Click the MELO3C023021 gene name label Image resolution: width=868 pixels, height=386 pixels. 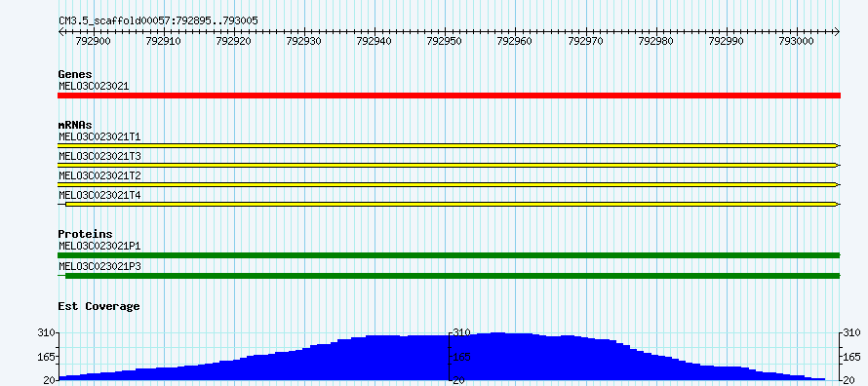point(94,87)
